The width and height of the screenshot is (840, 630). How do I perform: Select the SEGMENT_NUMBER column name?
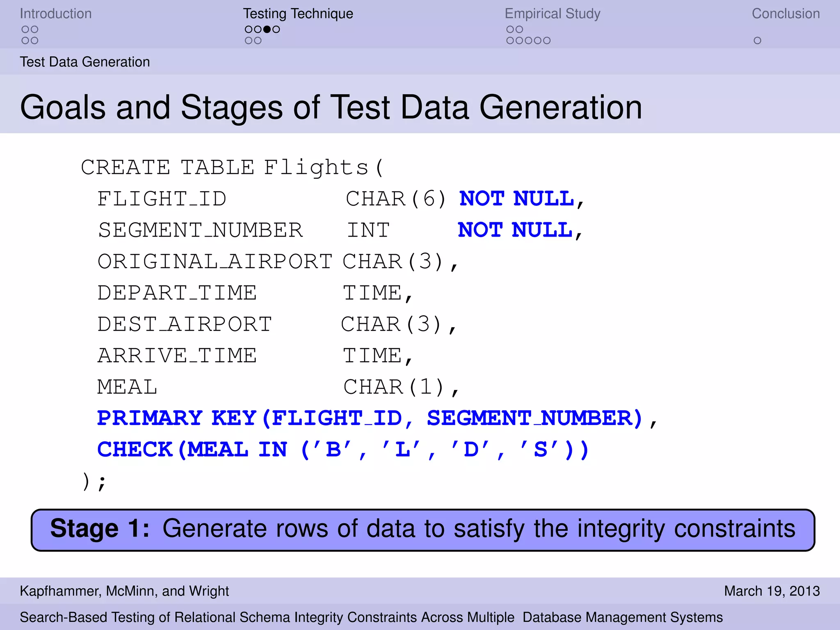(x=201, y=230)
